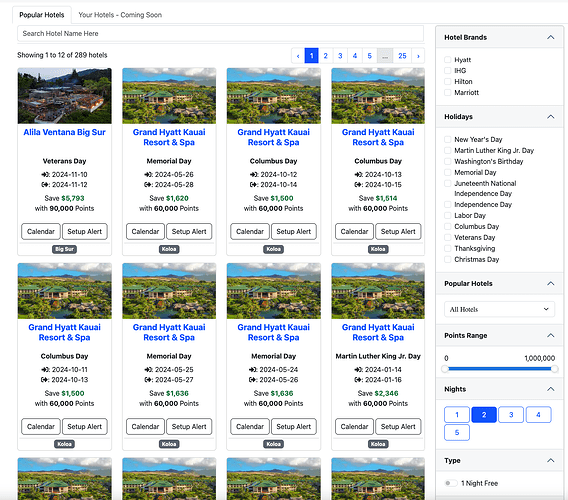This screenshot has width=568, height=500.
Task: Open Grand Hyatt Kauai link for 2024-05-24 stay
Action: (273, 332)
